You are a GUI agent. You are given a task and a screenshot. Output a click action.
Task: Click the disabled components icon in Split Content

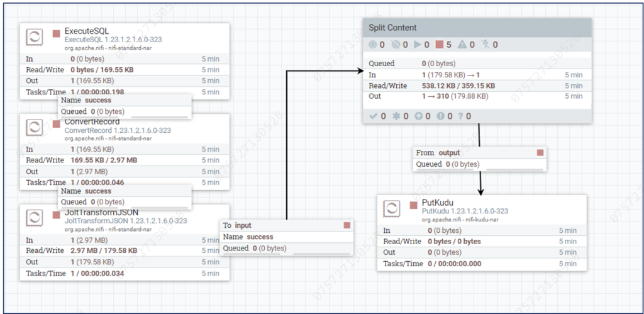coord(486,45)
